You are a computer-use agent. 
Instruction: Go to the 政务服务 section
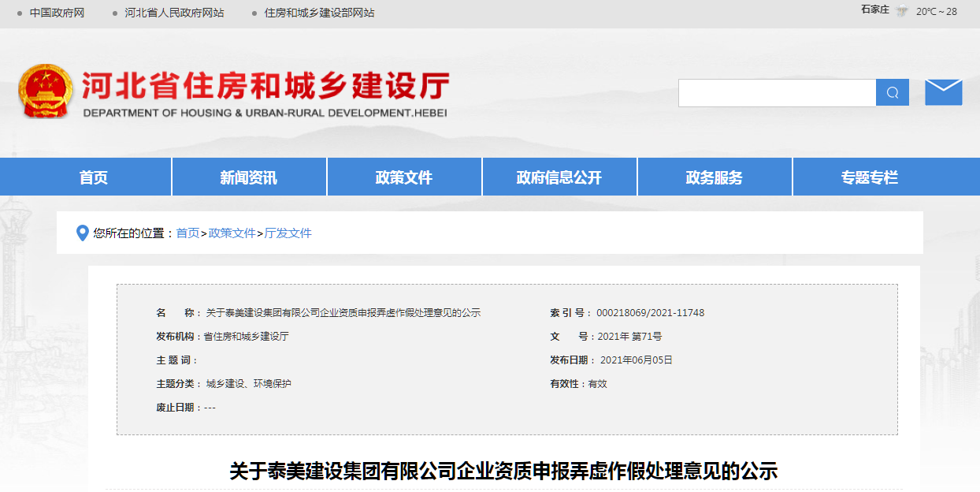point(714,177)
